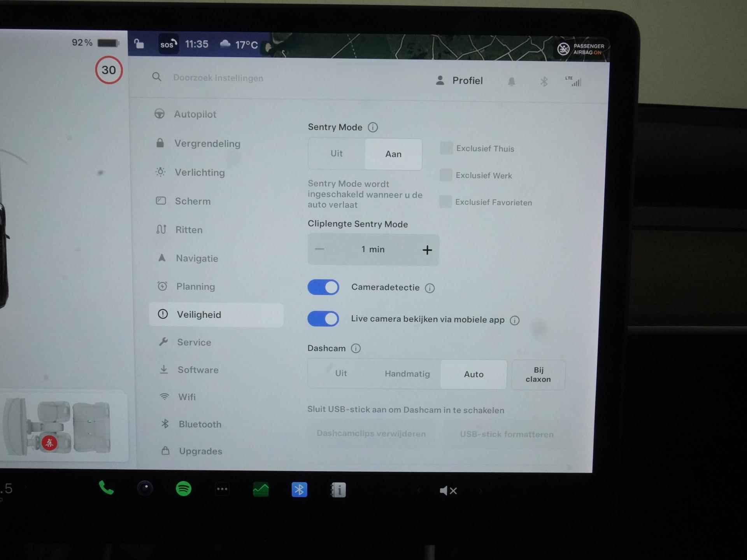This screenshot has height=560, width=747.
Task: Click the Autopilot settings icon
Action: click(x=162, y=115)
